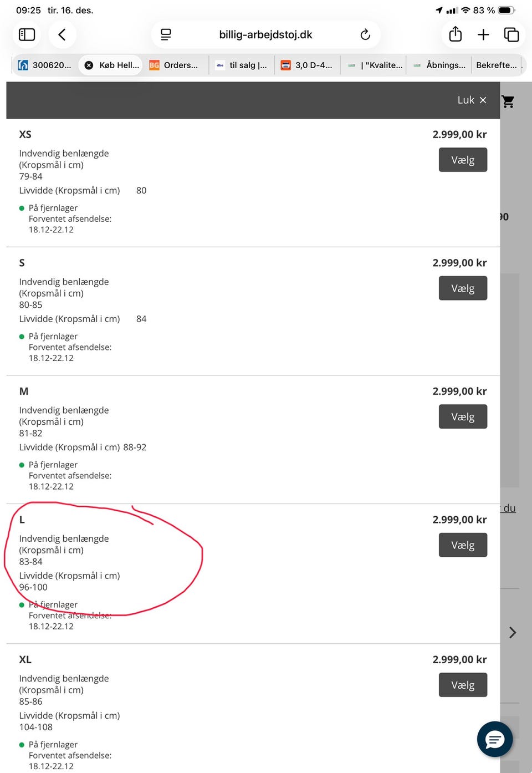Image resolution: width=532 pixels, height=773 pixels.
Task: Choose size XS with Vælg button
Action: coord(463,160)
